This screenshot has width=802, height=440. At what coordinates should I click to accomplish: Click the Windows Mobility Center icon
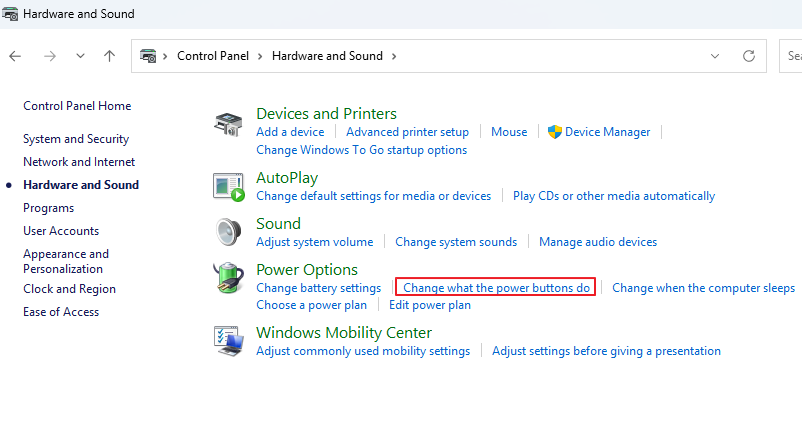pyautogui.click(x=229, y=340)
